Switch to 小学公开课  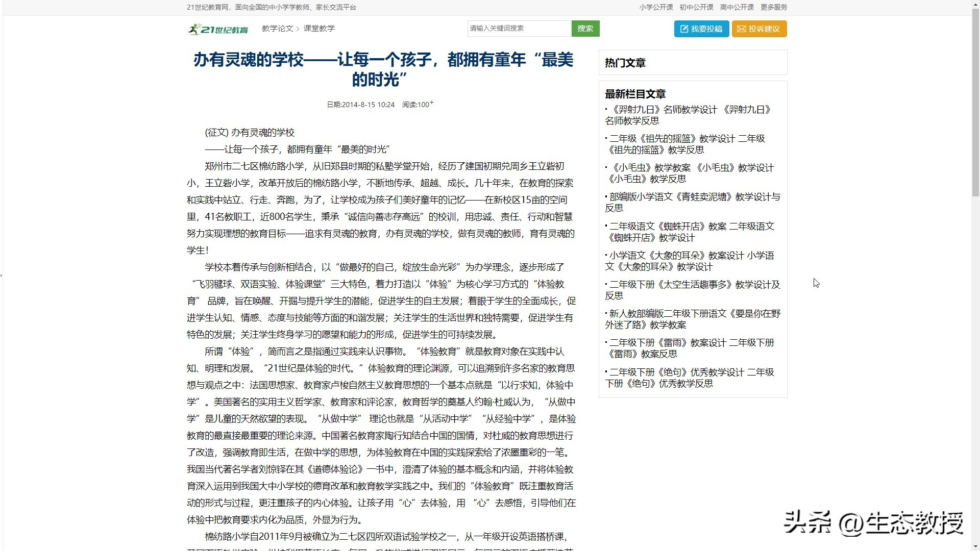click(x=656, y=7)
